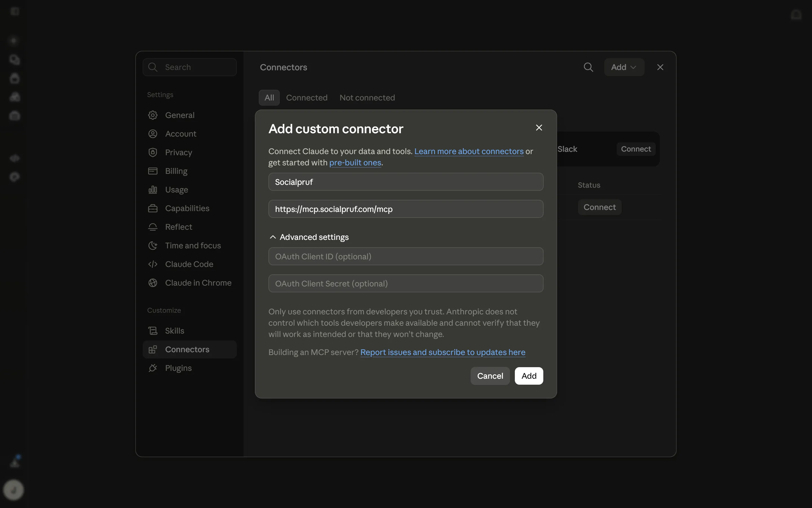Close the Add custom connector dialog
The height and width of the screenshot is (508, 812).
pos(539,128)
